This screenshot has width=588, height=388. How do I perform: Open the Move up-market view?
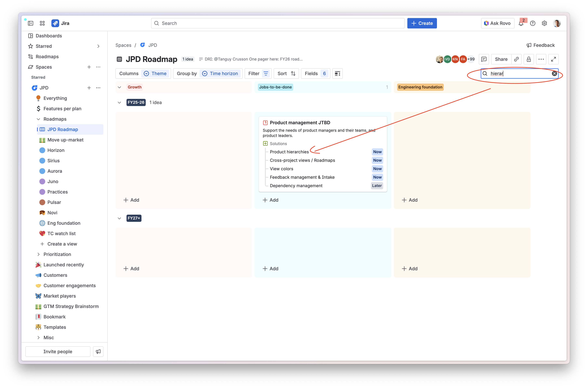(x=65, y=140)
